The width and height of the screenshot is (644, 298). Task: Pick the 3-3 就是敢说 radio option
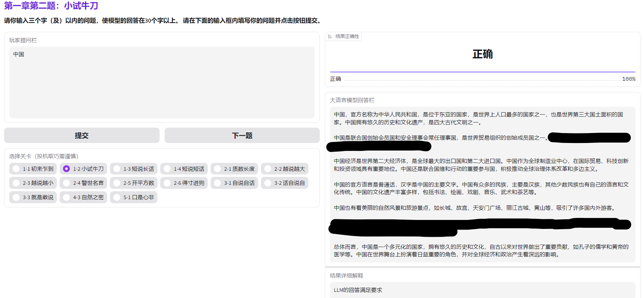tap(33, 197)
